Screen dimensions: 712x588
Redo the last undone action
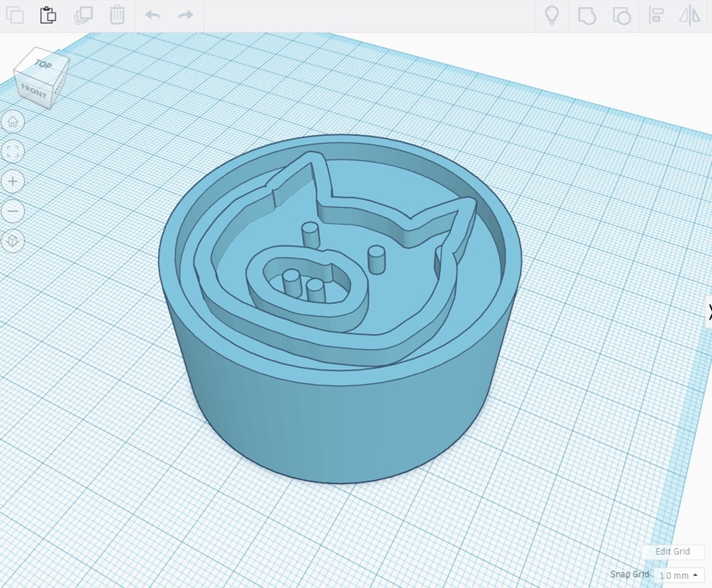tap(186, 15)
